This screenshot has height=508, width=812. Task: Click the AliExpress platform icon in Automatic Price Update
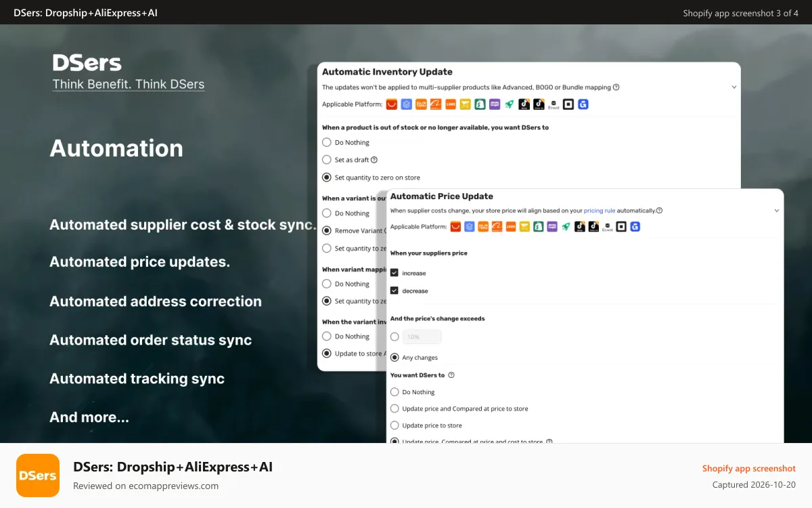[x=455, y=226]
